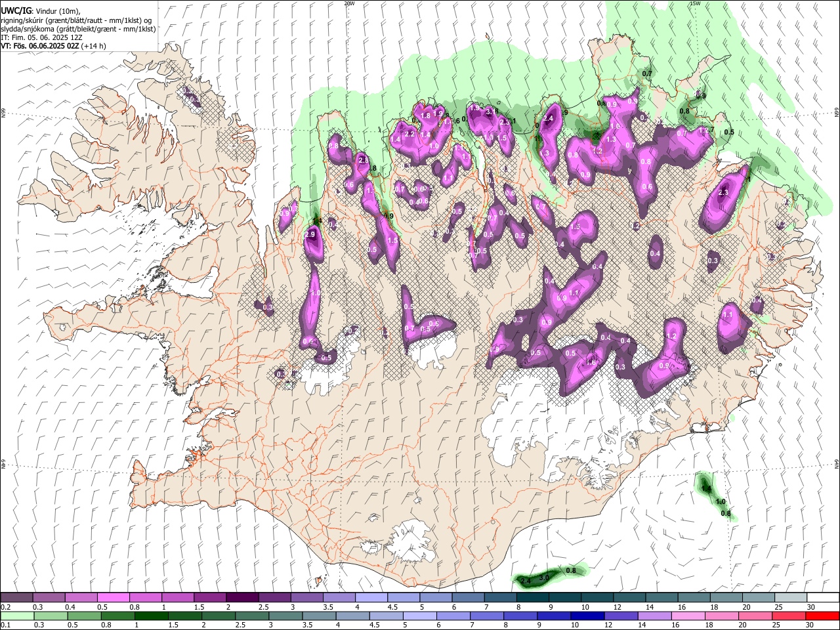Viewport: 840px width, 630px height.
Task: Click the '2.3' snow value in the eastern purple patch
Action: click(724, 192)
